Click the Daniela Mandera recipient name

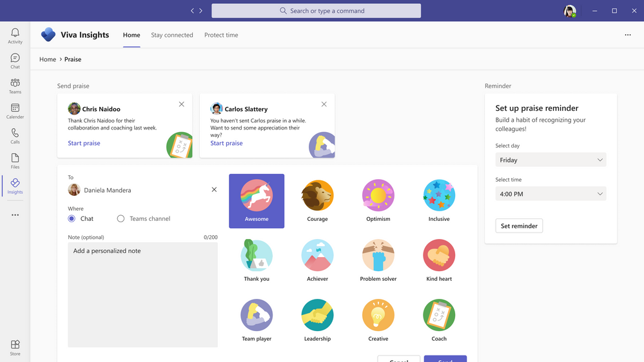coord(108,190)
